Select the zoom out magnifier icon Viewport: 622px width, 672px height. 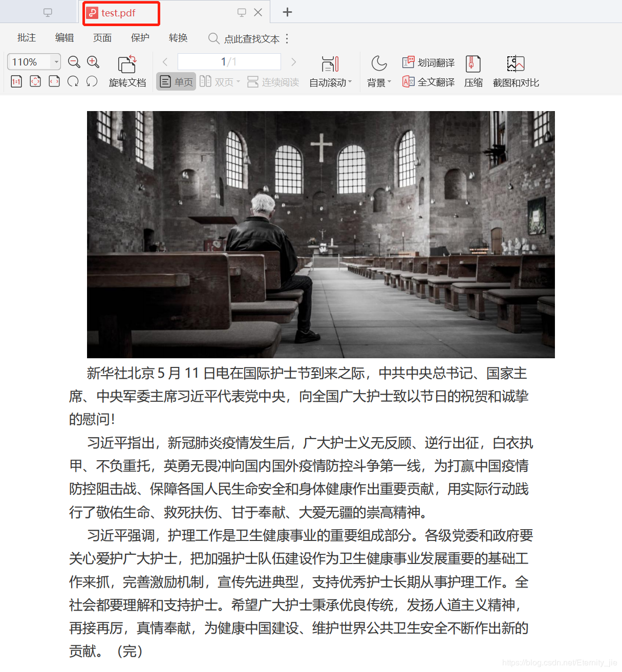74,62
